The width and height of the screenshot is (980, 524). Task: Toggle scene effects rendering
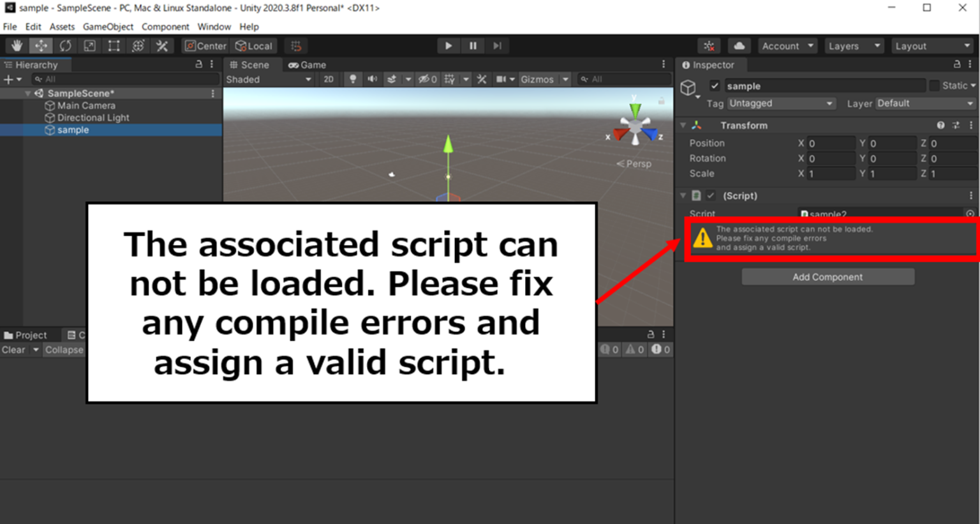point(392,79)
